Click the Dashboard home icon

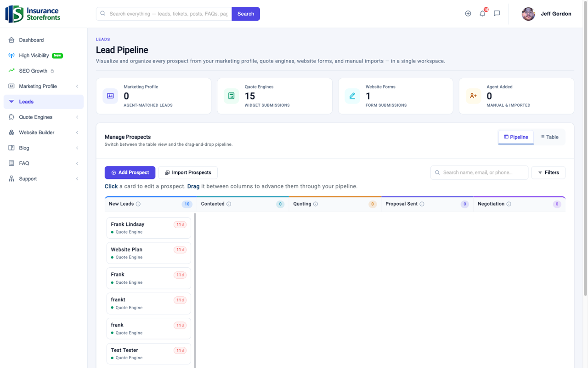[x=11, y=40]
